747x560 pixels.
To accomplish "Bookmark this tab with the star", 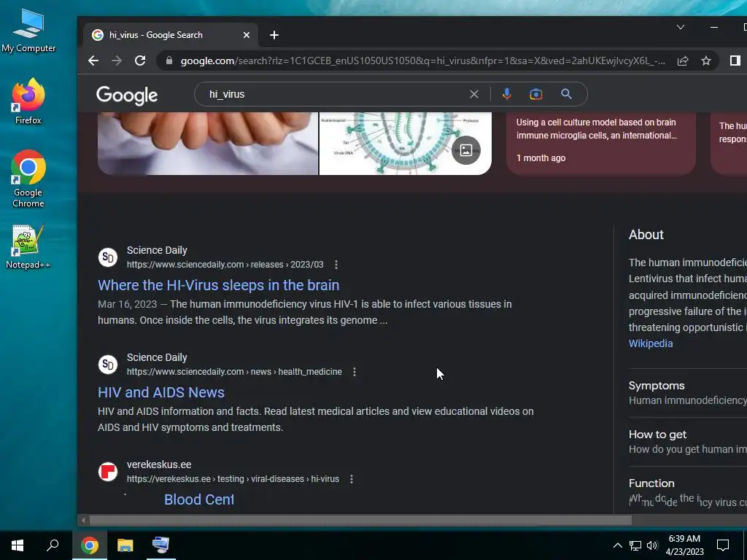I will click(x=706, y=61).
